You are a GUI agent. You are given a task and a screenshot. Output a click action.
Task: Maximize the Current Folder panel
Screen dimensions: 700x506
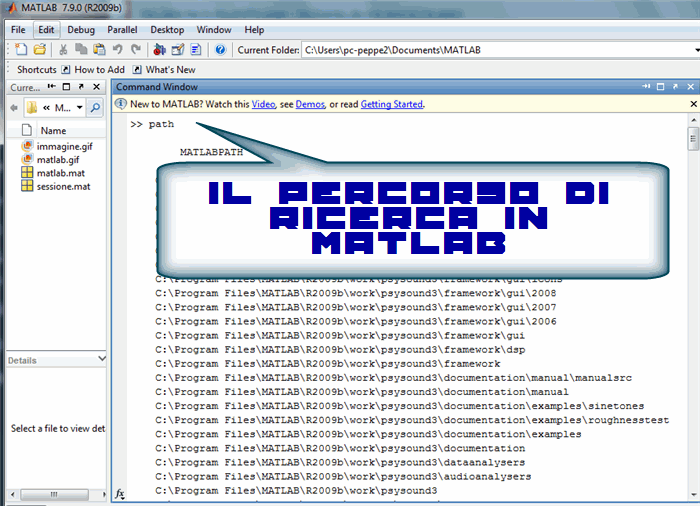67,87
